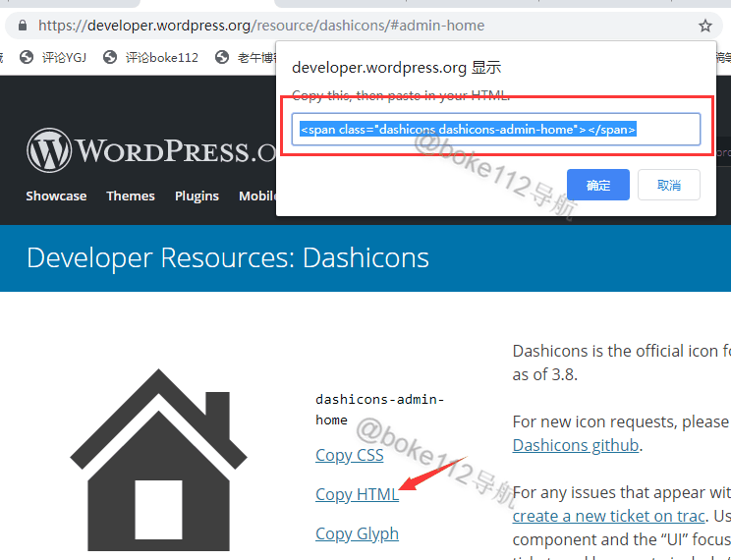Click 'developer.wordpress.org 显示' dialog title
The width and height of the screenshot is (731, 560).
(396, 68)
